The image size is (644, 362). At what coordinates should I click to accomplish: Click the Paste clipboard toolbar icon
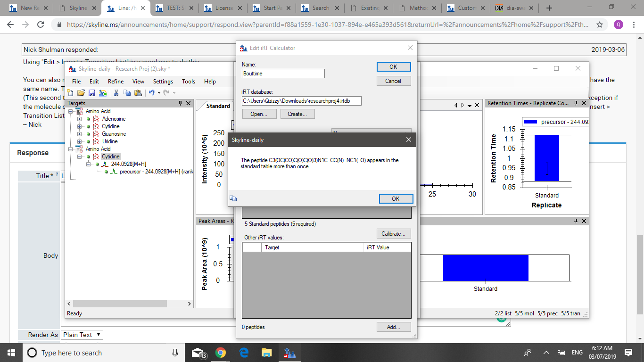tap(138, 93)
